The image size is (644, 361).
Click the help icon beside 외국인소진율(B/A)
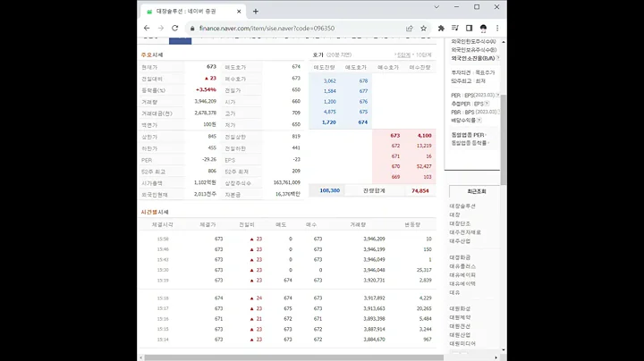point(498,58)
